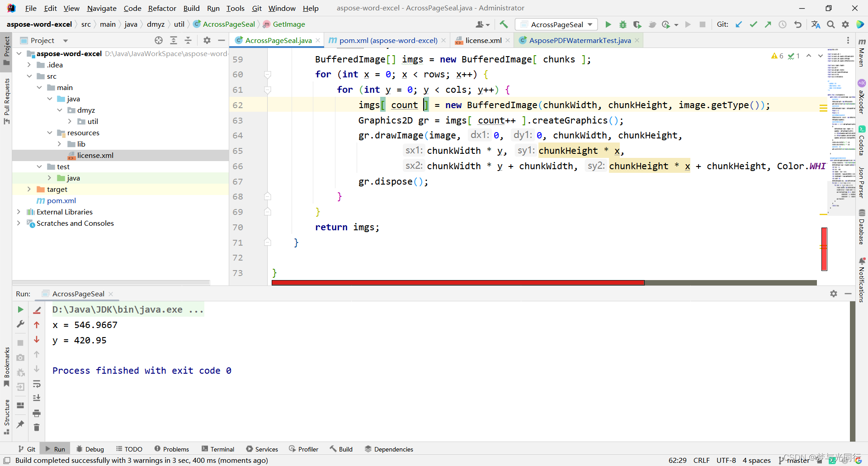Push commits with Git arrow icon

[x=768, y=24]
